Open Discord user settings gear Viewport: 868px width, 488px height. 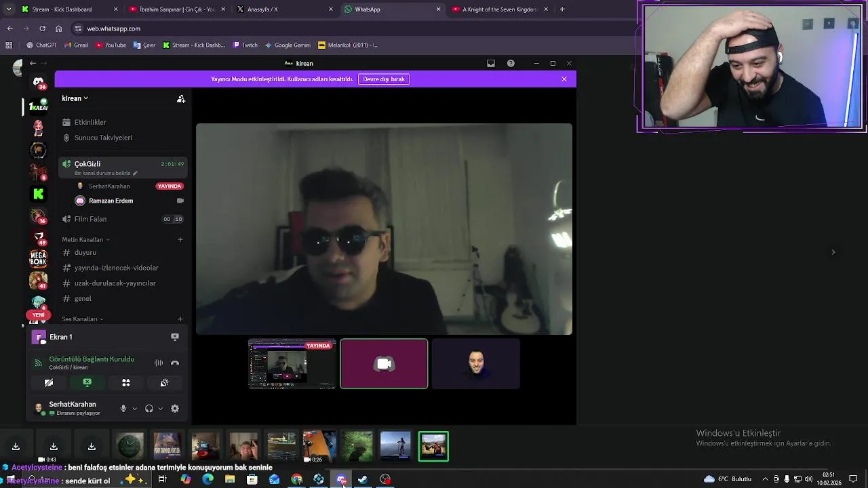click(175, 409)
